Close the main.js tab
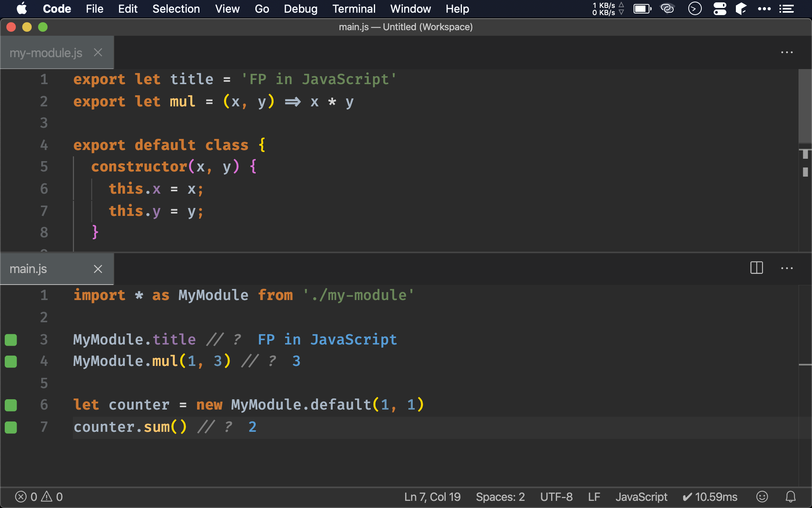 [98, 269]
